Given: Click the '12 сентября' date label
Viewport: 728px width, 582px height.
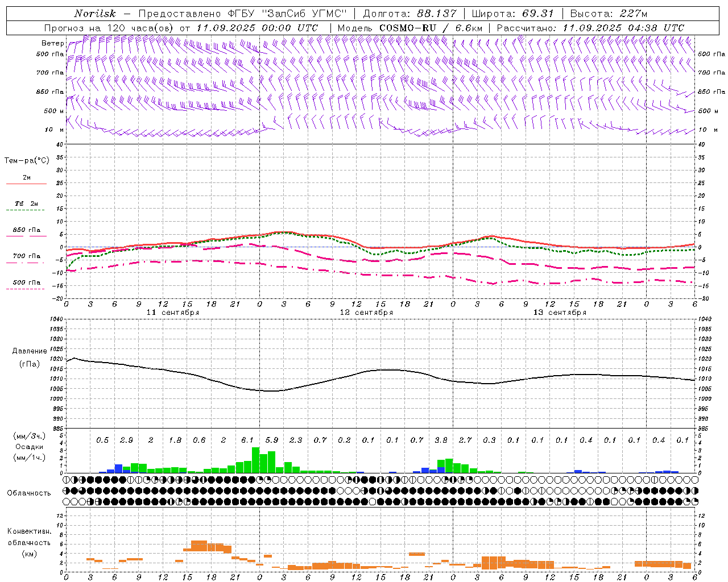Looking at the screenshot, I should (366, 313).
